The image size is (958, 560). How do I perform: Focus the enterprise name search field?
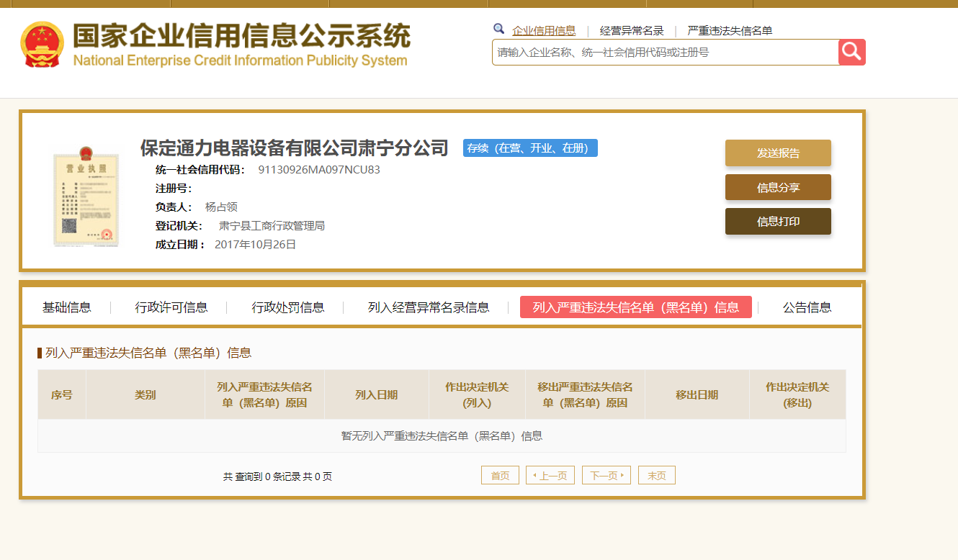pyautogui.click(x=666, y=52)
